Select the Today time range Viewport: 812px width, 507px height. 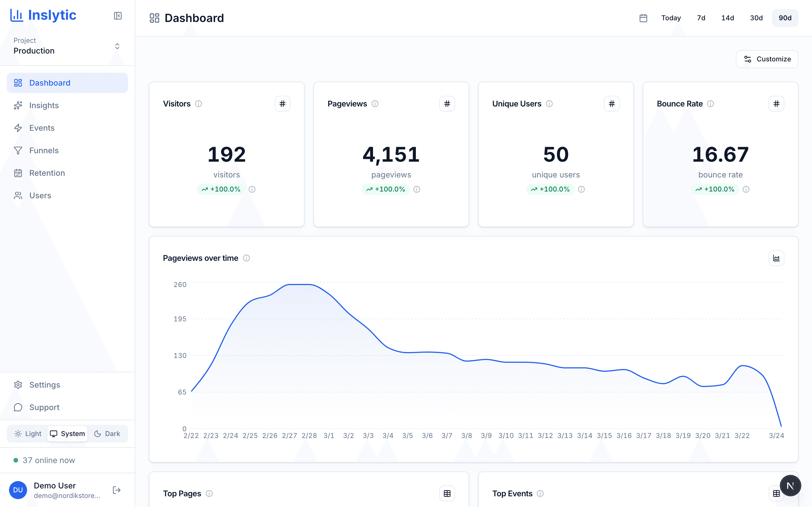(670, 18)
